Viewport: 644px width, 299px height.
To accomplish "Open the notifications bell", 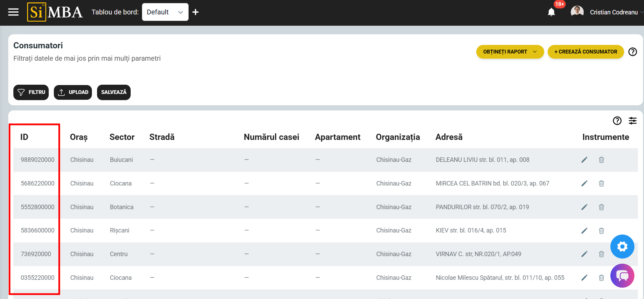I will point(551,12).
